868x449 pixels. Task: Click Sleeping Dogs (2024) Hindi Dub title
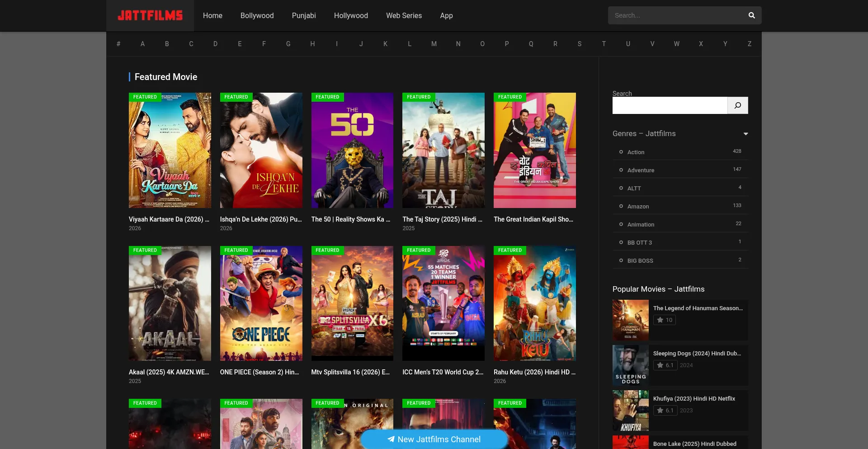tap(697, 354)
